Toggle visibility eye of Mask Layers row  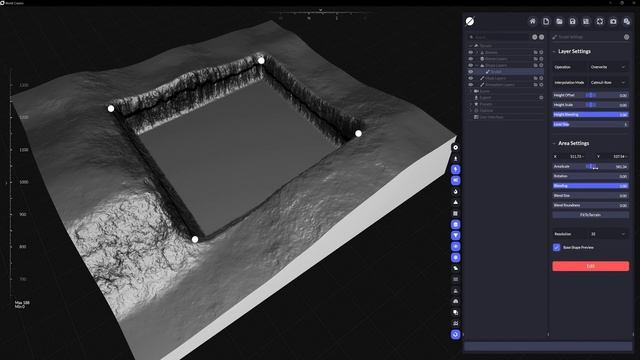click(x=471, y=78)
